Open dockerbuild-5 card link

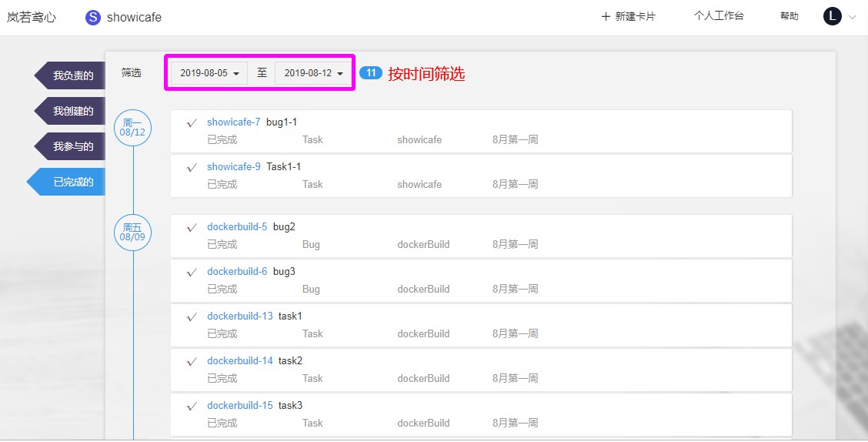(237, 226)
